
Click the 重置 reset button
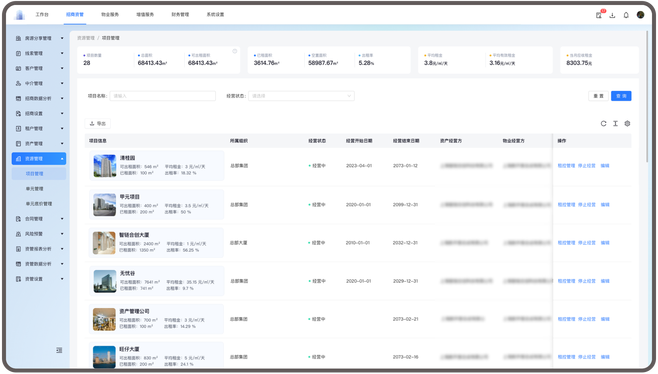[x=598, y=96]
